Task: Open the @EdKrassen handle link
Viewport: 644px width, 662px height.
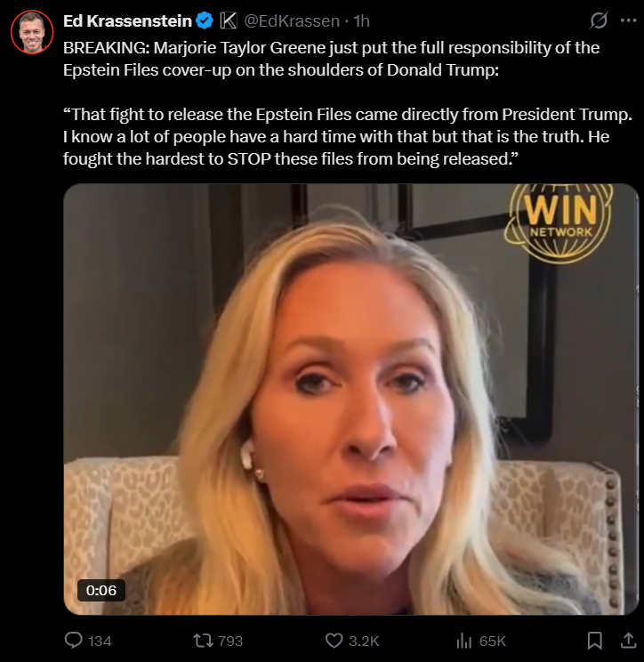Action: [x=292, y=20]
